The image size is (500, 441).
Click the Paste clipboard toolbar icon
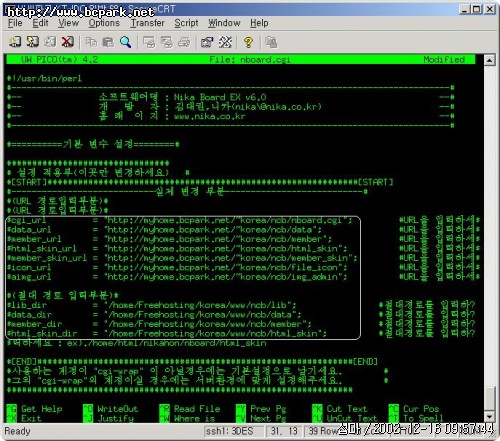108,42
